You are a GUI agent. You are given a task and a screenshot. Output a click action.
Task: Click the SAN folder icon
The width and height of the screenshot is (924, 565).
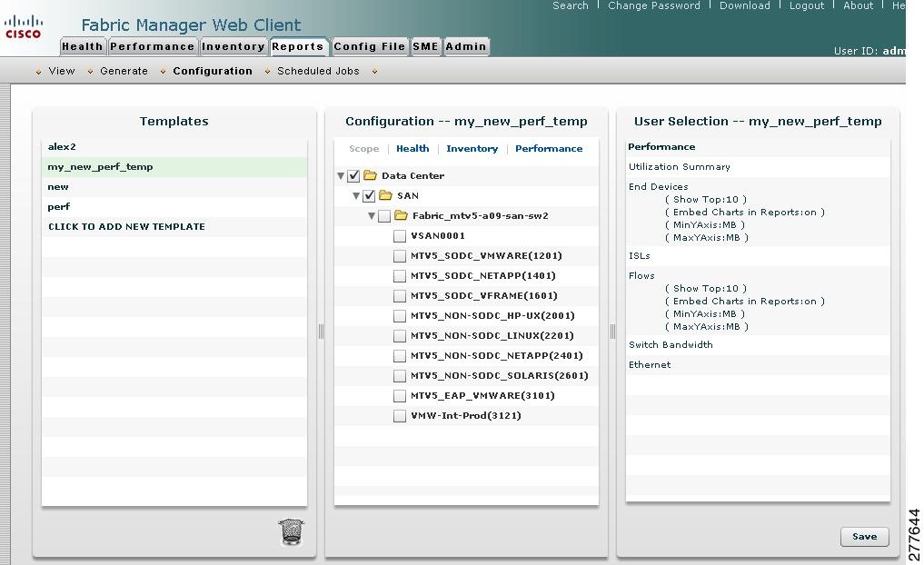click(x=385, y=195)
